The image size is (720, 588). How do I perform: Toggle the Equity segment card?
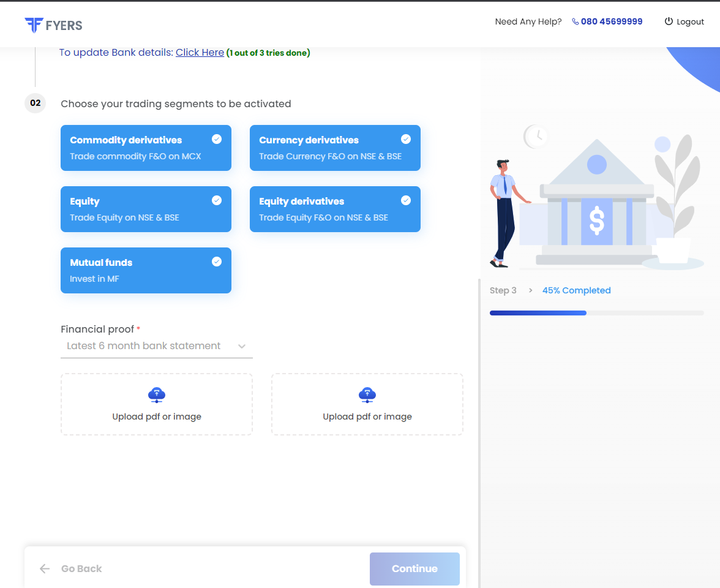[x=146, y=209]
